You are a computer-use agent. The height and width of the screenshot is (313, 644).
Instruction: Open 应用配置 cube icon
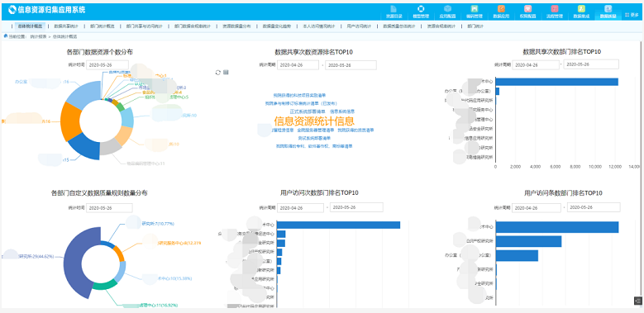[x=448, y=8]
